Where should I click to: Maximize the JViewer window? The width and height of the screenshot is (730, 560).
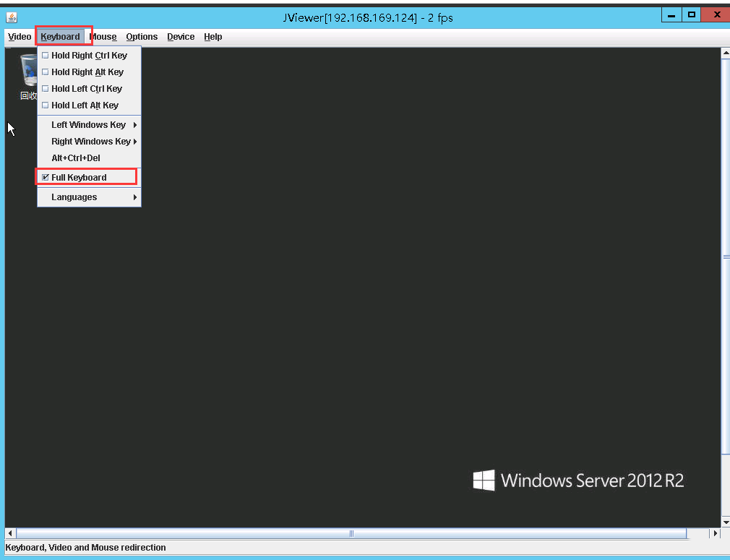pyautogui.click(x=692, y=15)
